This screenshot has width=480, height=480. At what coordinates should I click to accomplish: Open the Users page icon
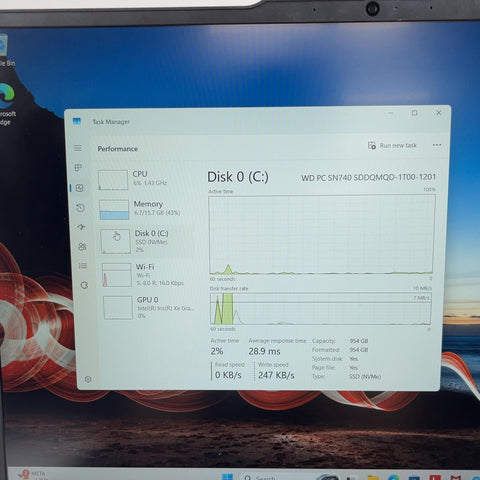pyautogui.click(x=82, y=247)
